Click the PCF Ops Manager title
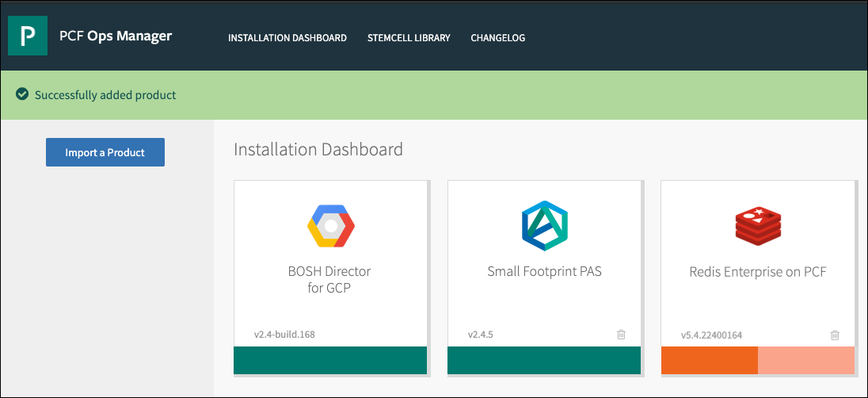Viewport: 868px width, 398px height. click(116, 36)
